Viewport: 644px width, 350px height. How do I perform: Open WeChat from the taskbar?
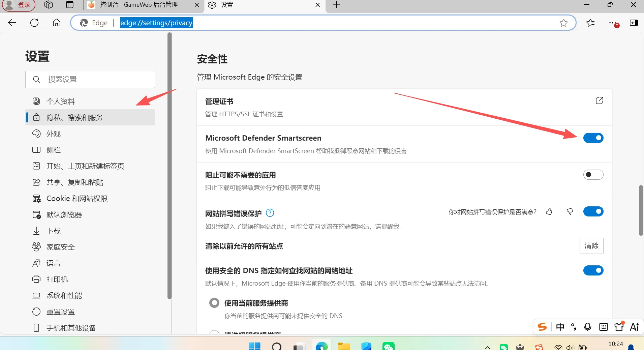pyautogui.click(x=389, y=346)
